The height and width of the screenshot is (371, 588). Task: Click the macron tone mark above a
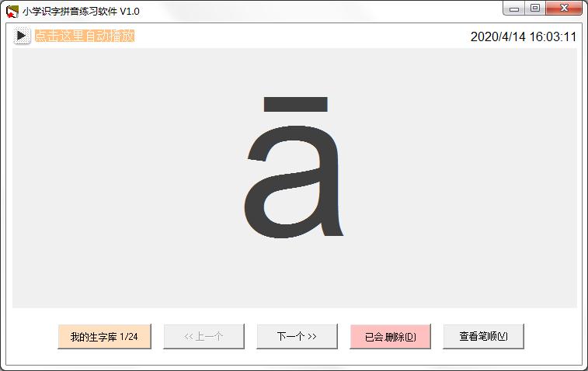pos(295,103)
